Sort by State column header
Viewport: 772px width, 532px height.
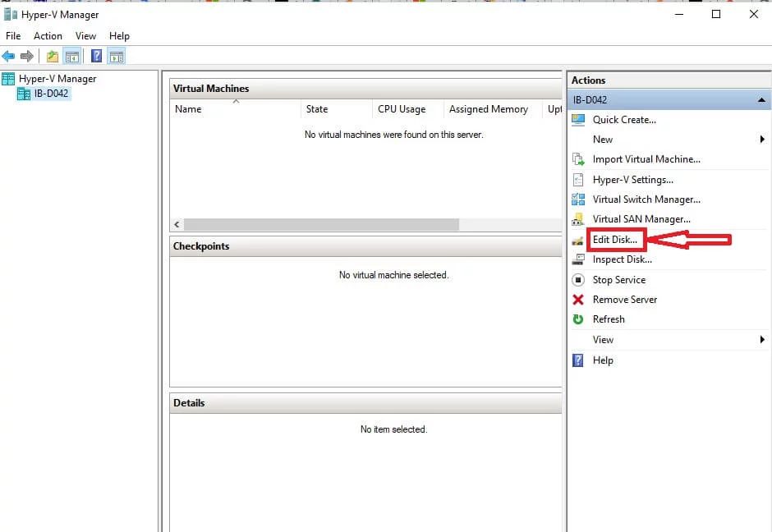(336, 109)
